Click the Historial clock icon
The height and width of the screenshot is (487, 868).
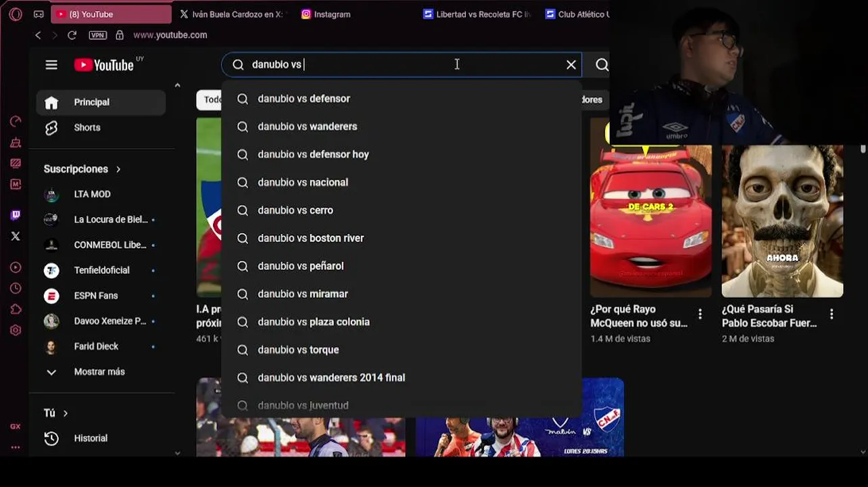point(51,438)
